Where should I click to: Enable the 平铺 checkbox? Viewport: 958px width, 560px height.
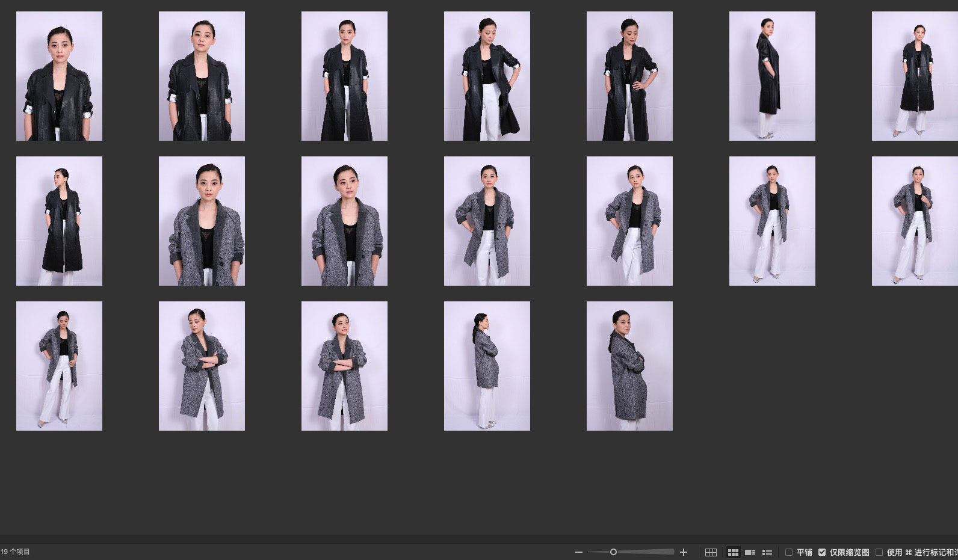click(x=789, y=552)
